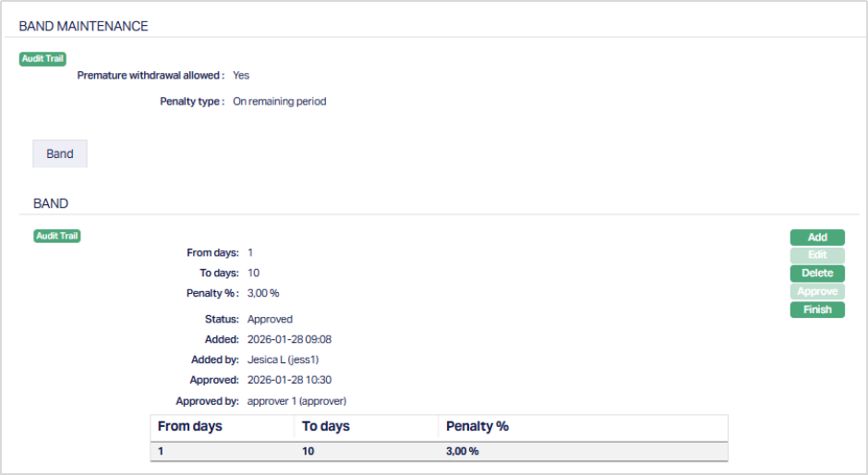Open Audit Trail in the Band section
868x475 pixels.
tap(57, 236)
